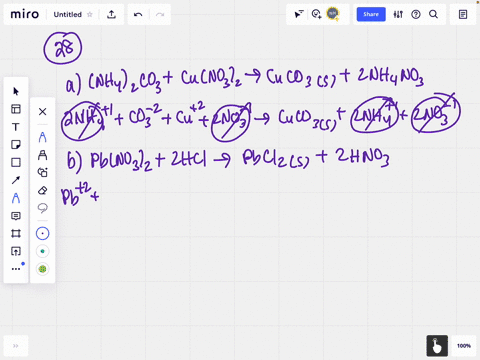
Task: Expand more tools ellipsis
Action: click(x=16, y=269)
